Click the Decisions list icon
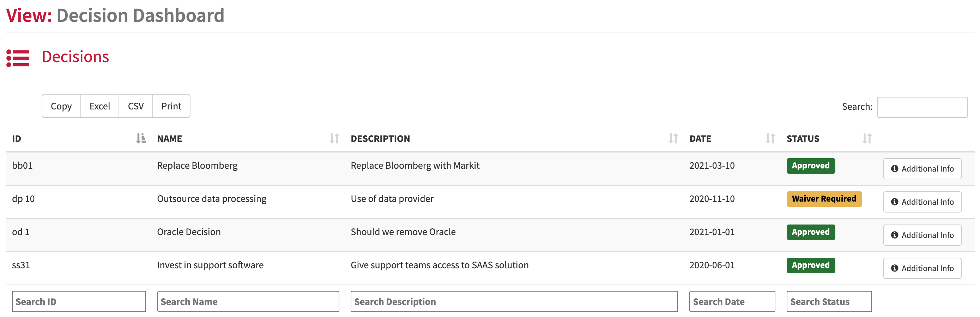Image resolution: width=980 pixels, height=317 pixels. coord(18,58)
